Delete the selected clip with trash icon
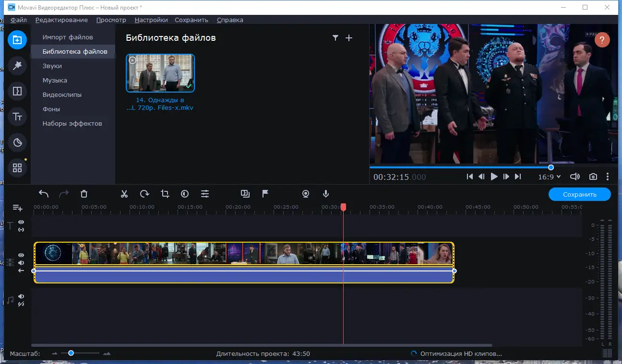The image size is (622, 364). (84, 194)
